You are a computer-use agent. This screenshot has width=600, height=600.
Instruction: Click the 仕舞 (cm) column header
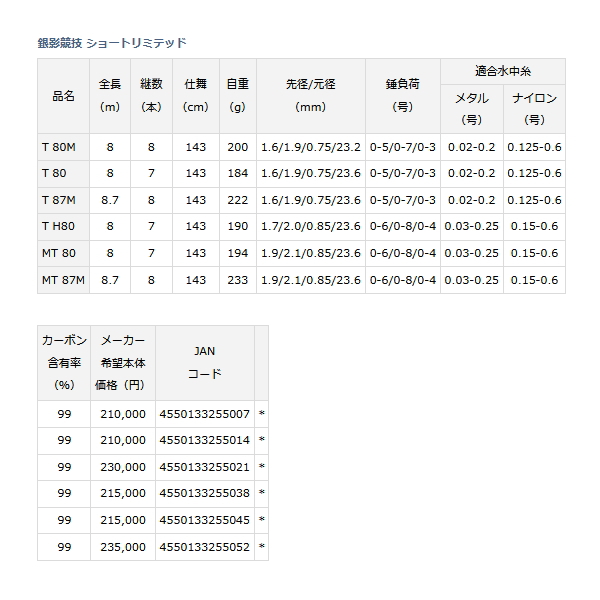pyautogui.click(x=196, y=96)
